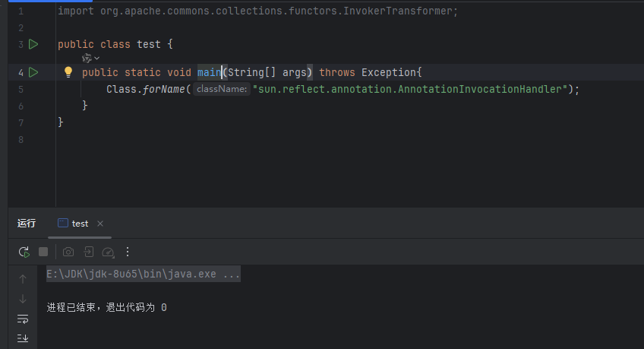Click the up arrow in console sidebar
Viewport: 644px width, 349px height.
(x=23, y=279)
